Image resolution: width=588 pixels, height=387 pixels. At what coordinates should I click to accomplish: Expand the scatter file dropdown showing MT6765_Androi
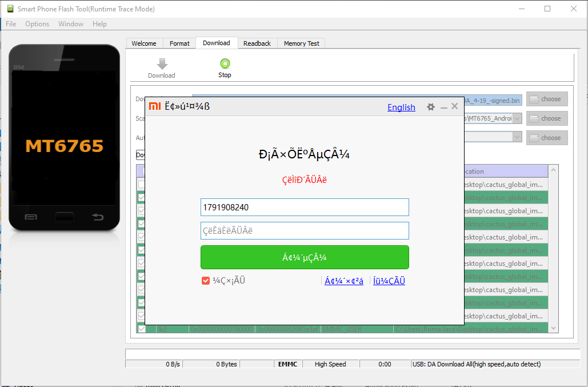click(x=517, y=118)
